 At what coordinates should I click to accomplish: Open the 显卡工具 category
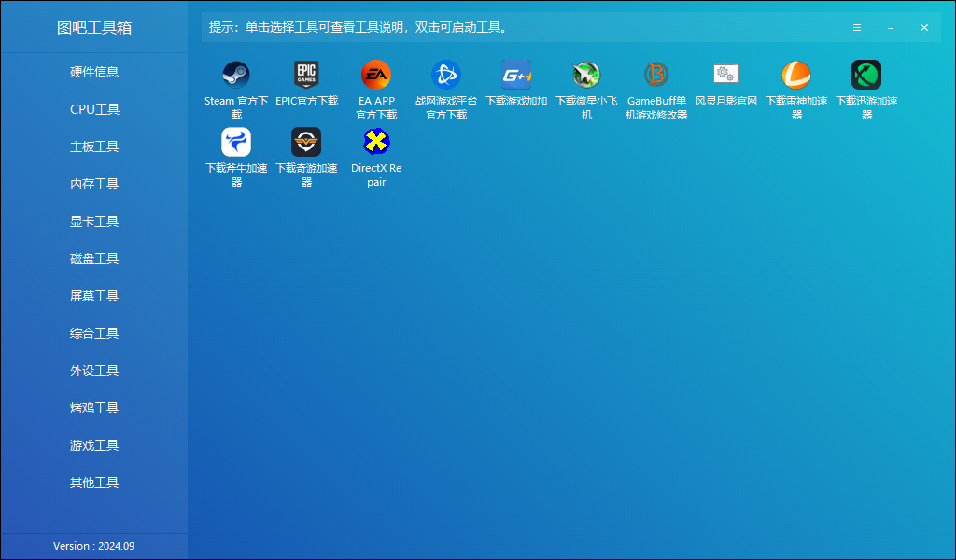pyautogui.click(x=94, y=221)
